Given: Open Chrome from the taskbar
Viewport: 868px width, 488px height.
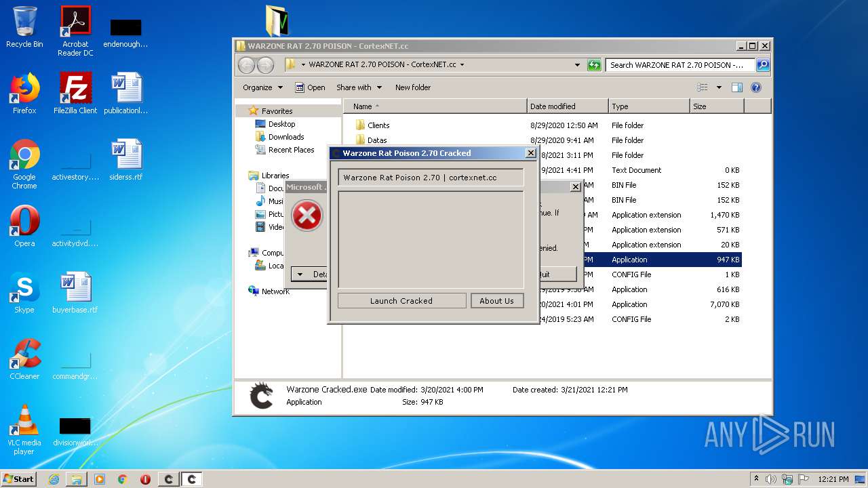Looking at the screenshot, I should point(123,479).
